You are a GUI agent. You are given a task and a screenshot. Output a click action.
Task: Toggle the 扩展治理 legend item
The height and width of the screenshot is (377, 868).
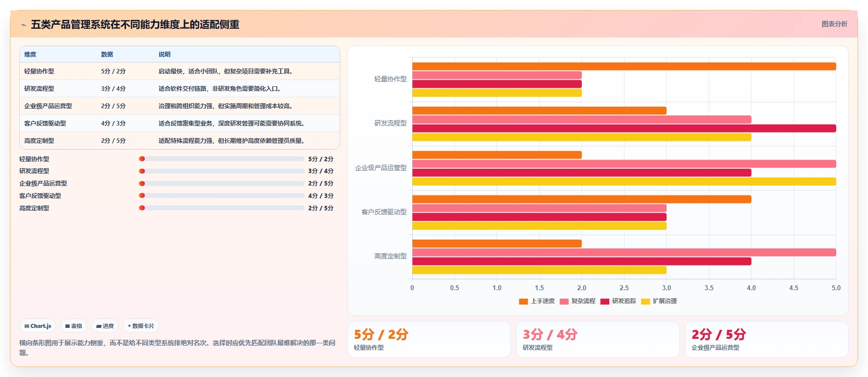click(x=659, y=301)
